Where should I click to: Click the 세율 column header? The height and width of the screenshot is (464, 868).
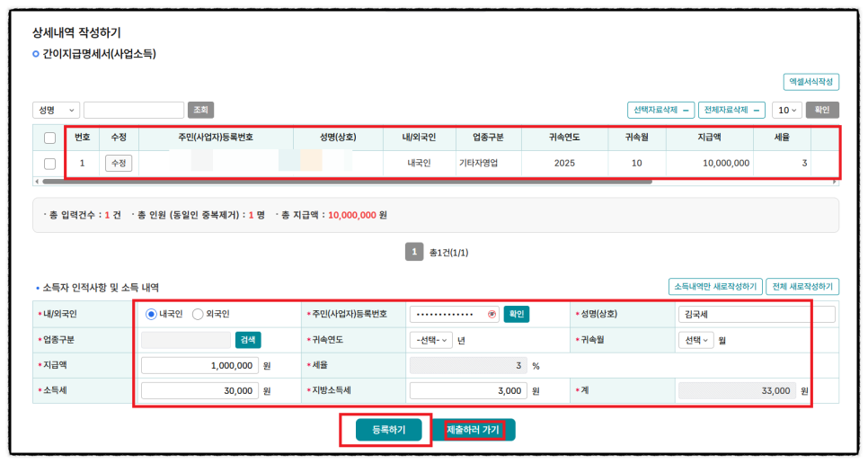pos(782,138)
